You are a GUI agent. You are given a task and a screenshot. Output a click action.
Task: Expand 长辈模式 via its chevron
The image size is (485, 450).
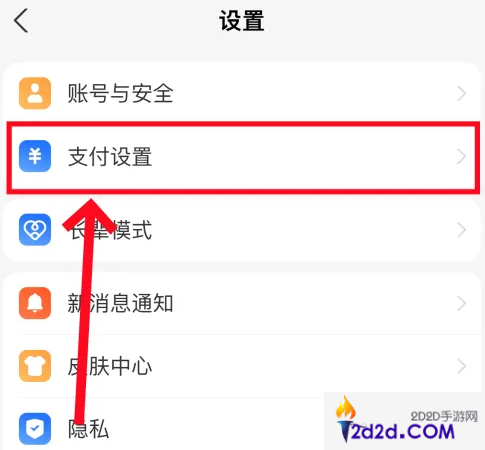click(x=461, y=230)
